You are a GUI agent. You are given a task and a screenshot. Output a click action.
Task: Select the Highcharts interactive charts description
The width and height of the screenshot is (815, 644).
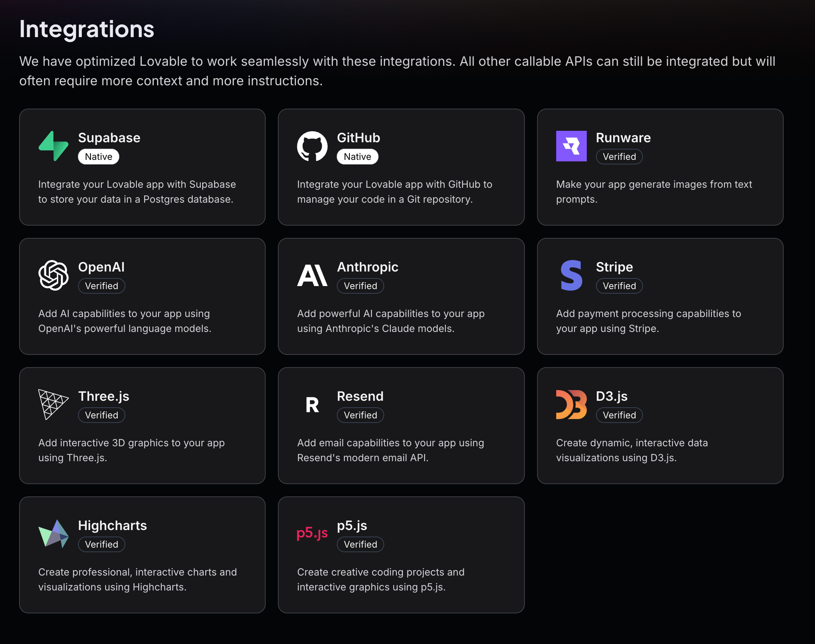(138, 580)
